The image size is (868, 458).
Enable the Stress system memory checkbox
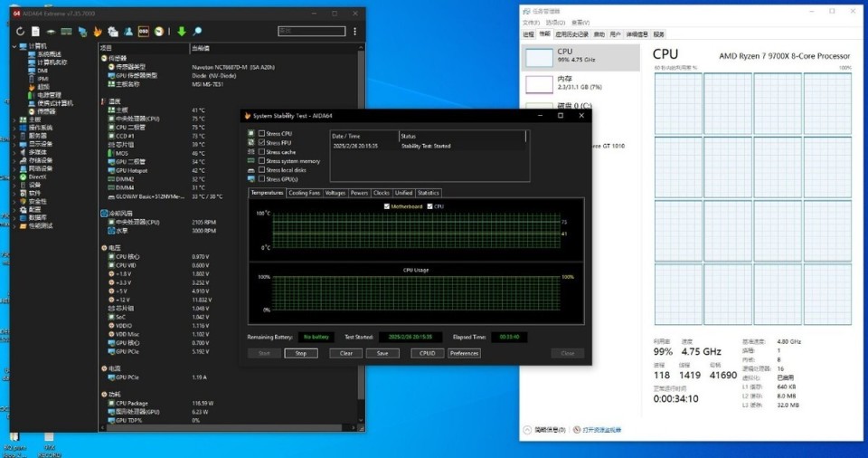pyautogui.click(x=262, y=161)
